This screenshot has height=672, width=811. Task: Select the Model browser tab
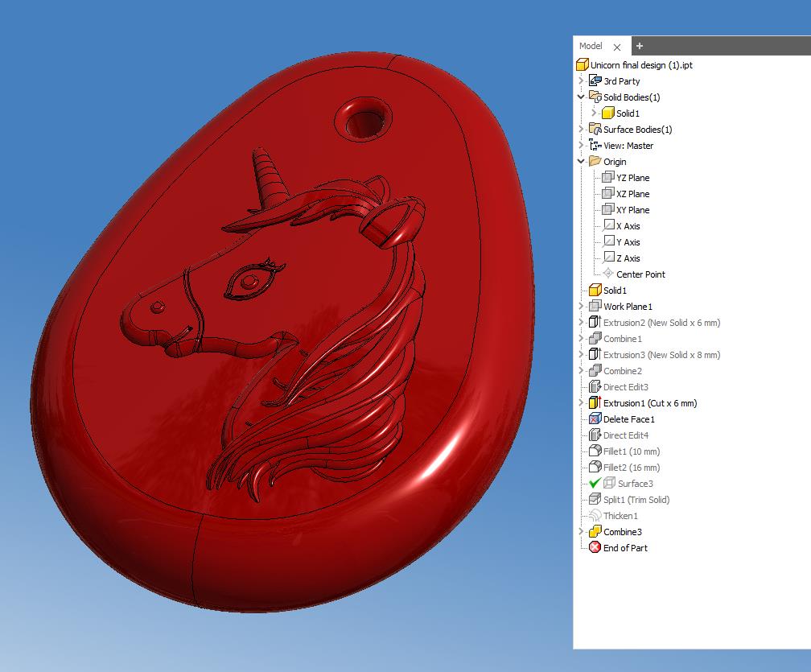click(591, 46)
